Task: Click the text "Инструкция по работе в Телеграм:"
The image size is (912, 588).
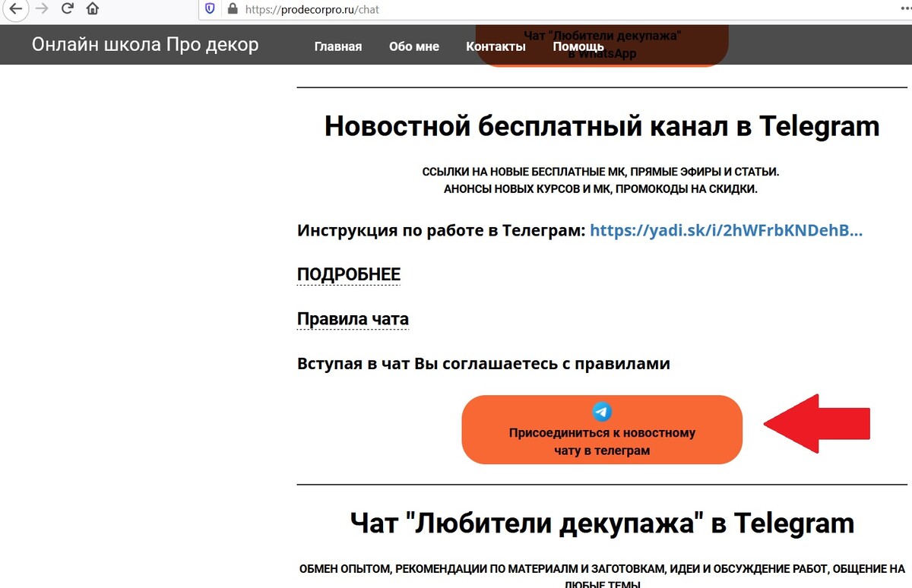Action: tap(442, 231)
